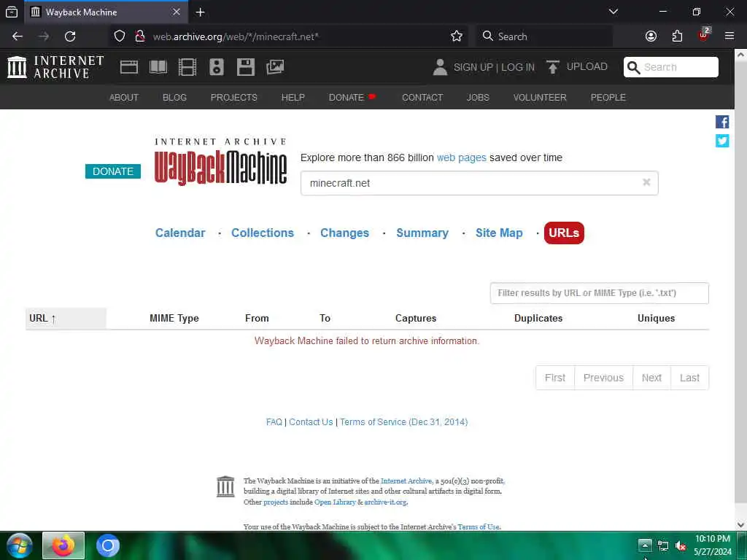Go back to previous page
The image size is (747, 560).
pyautogui.click(x=18, y=36)
